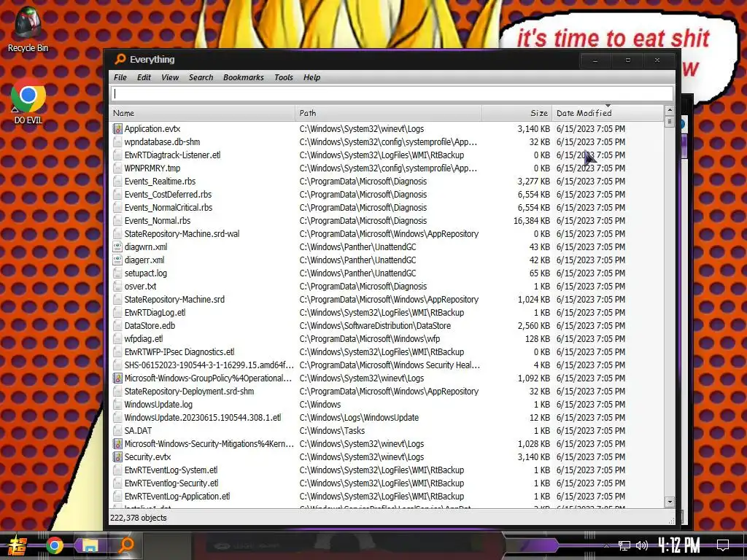This screenshot has width=747, height=560.
Task: Sort results by Size column header
Action: tap(517, 113)
